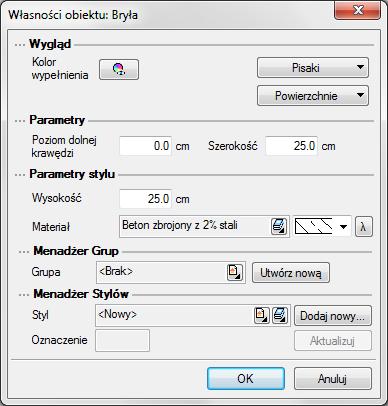Open the material hatch pattern dropdown

tap(323, 227)
